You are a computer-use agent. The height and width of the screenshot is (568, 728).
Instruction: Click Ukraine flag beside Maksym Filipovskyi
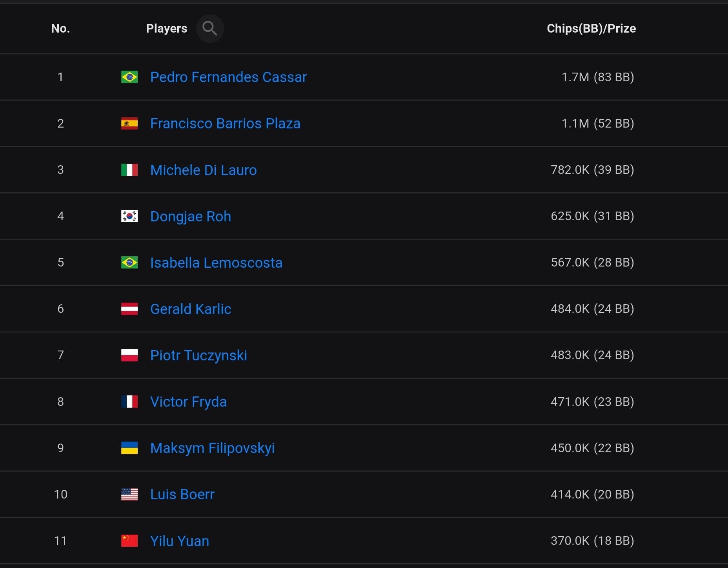click(129, 448)
